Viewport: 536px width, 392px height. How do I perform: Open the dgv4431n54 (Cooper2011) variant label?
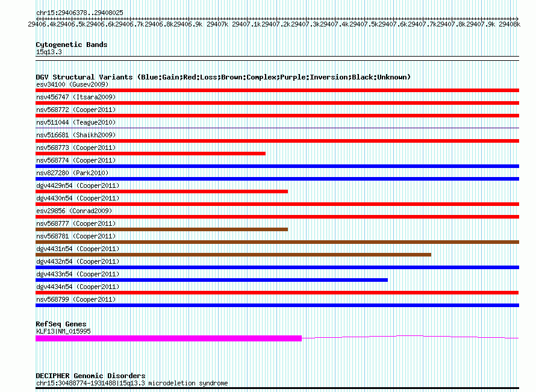pos(78,249)
